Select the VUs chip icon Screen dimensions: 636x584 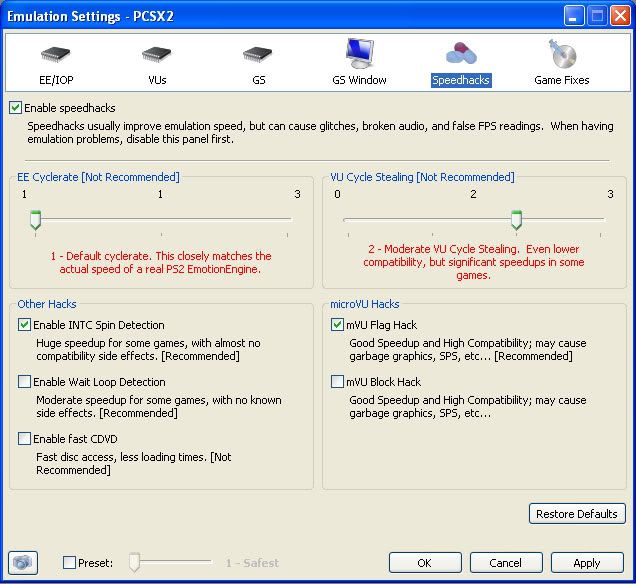[x=157, y=54]
